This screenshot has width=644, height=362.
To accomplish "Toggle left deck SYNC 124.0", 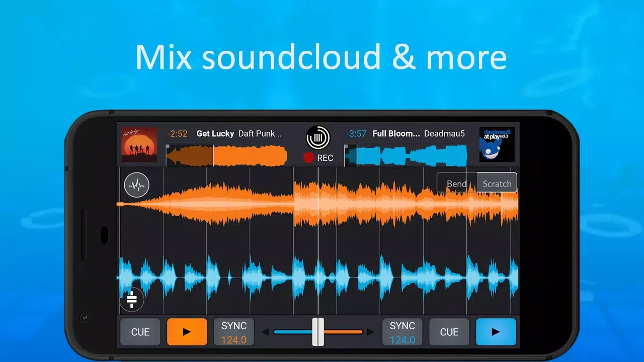I will [x=234, y=332].
